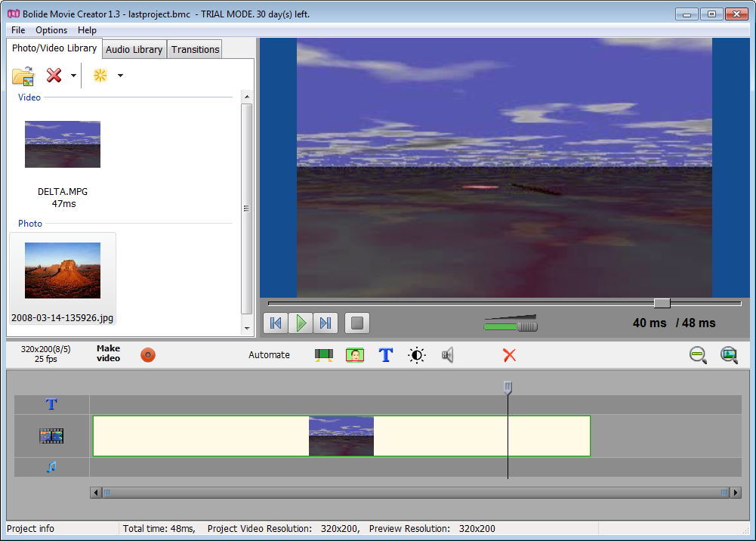
Task: Minimize the Bolide Movie Creator window
Action: coord(687,14)
